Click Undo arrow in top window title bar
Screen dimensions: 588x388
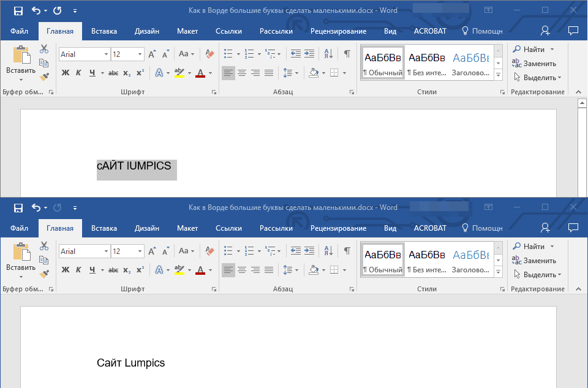(x=36, y=11)
